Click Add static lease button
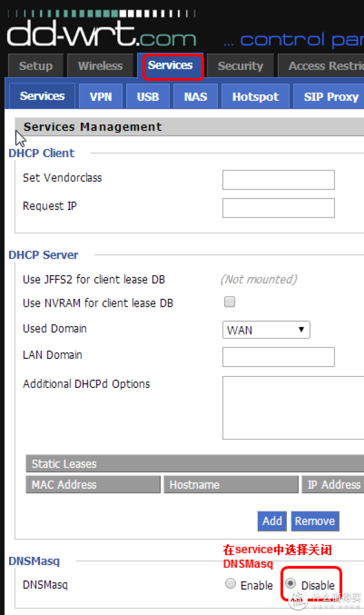 (272, 521)
